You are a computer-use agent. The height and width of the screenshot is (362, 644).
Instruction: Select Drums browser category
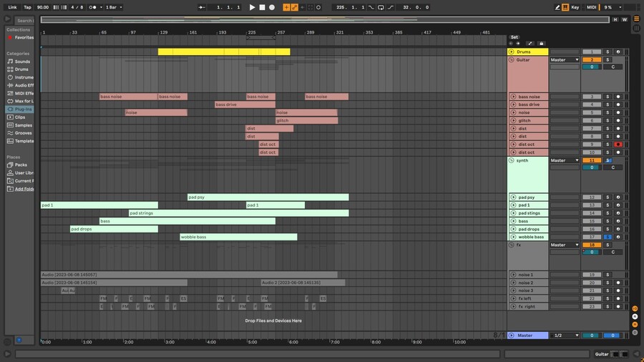pyautogui.click(x=19, y=69)
